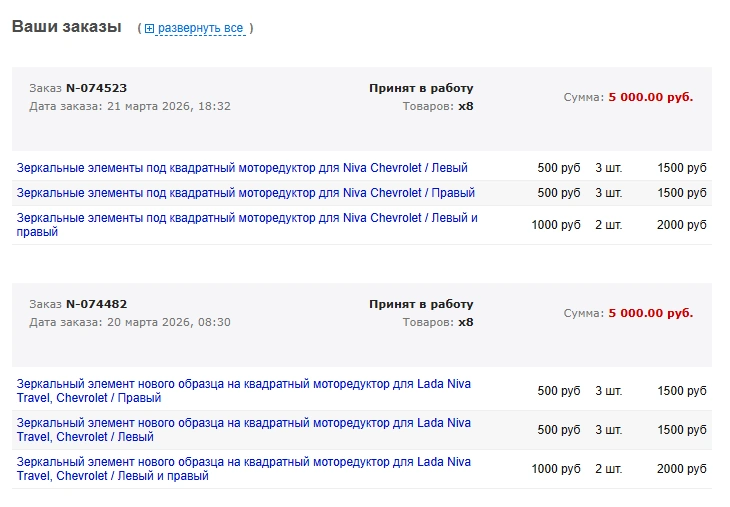Open order number N-074482
Image resolution: width=730 pixels, height=507 pixels.
(96, 304)
